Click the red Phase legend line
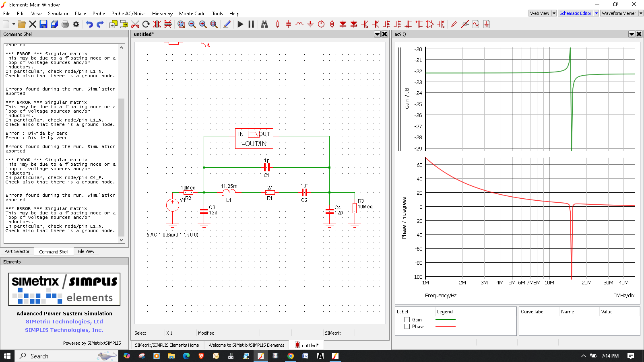644x362 pixels. tap(446, 326)
